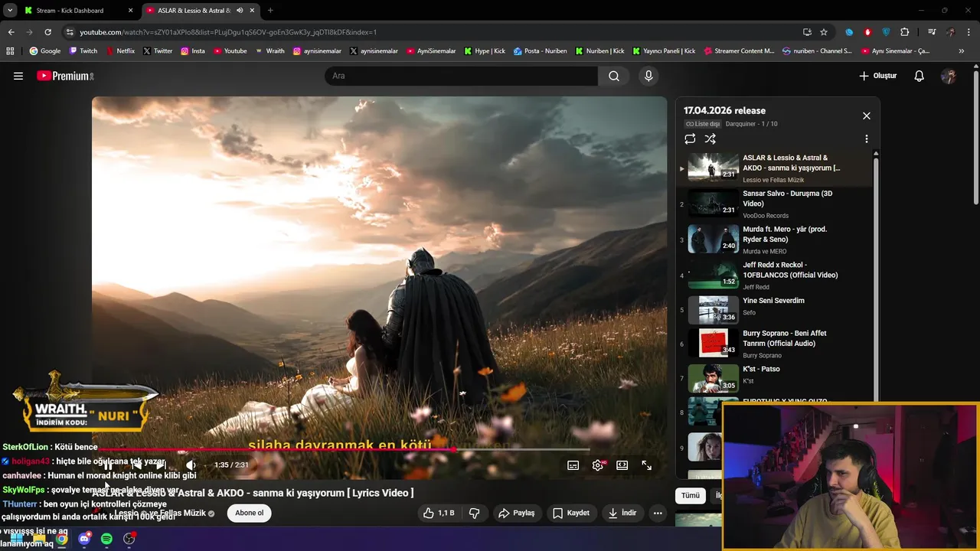Image resolution: width=980 pixels, height=551 pixels.
Task: Dislike the video
Action: 474,513
